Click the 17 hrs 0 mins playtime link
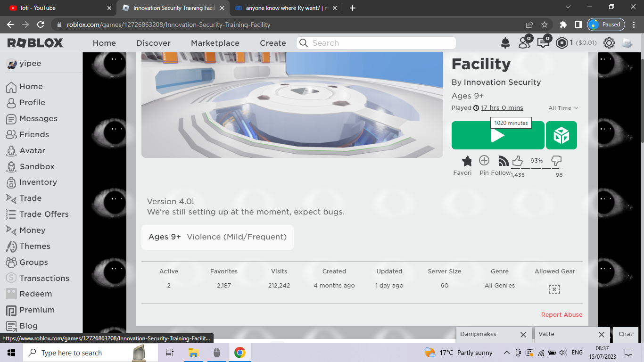 pyautogui.click(x=502, y=108)
